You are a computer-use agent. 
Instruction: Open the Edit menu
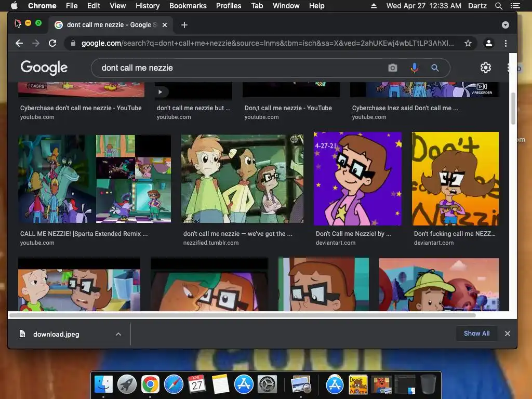coord(94,5)
